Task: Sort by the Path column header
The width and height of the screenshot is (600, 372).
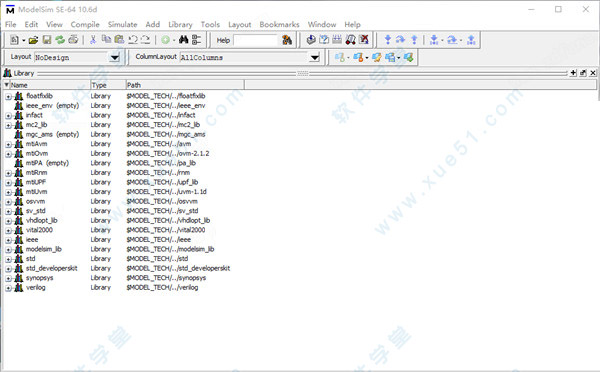Action: [x=185, y=85]
